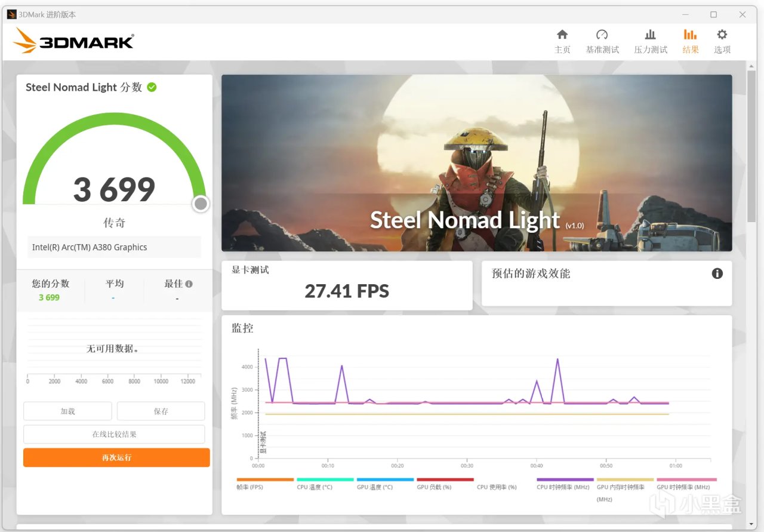Screen dimensions: 764x532
Task: Click the 显卡测试 card heading
Action: (250, 270)
